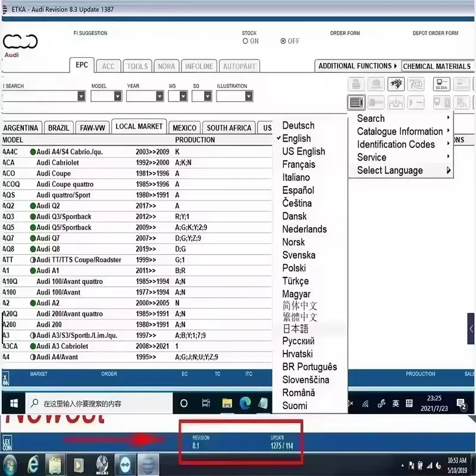Select the Stock ON radio button
This screenshot has width=476, height=476.
pos(245,41)
